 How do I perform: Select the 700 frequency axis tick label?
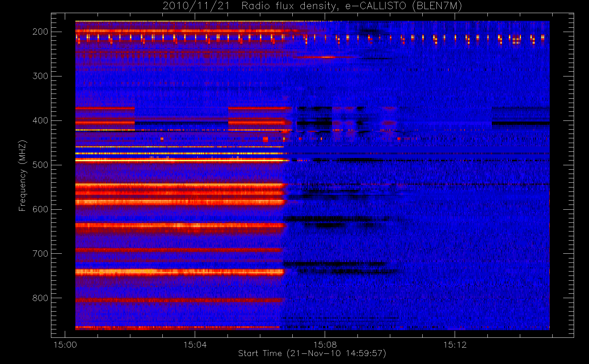40,254
